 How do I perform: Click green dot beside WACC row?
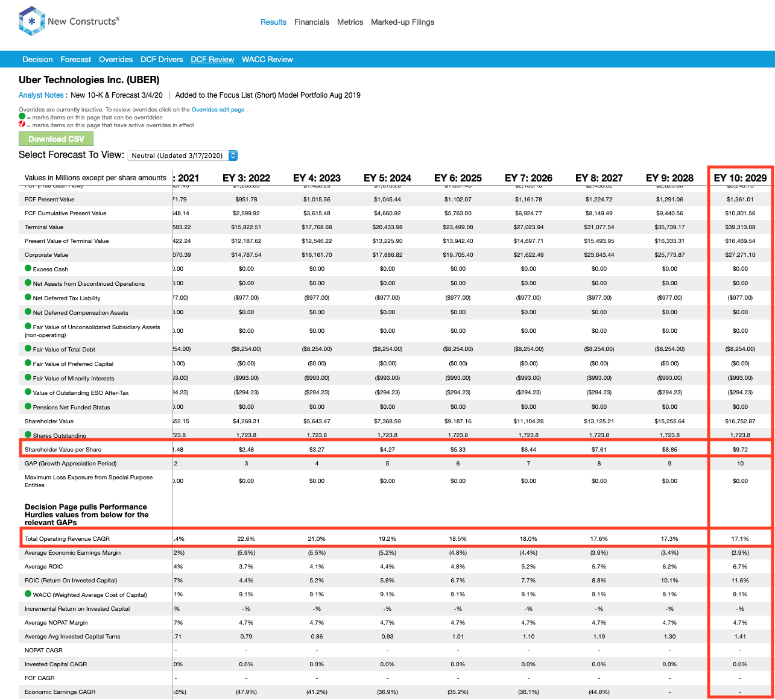(28, 594)
